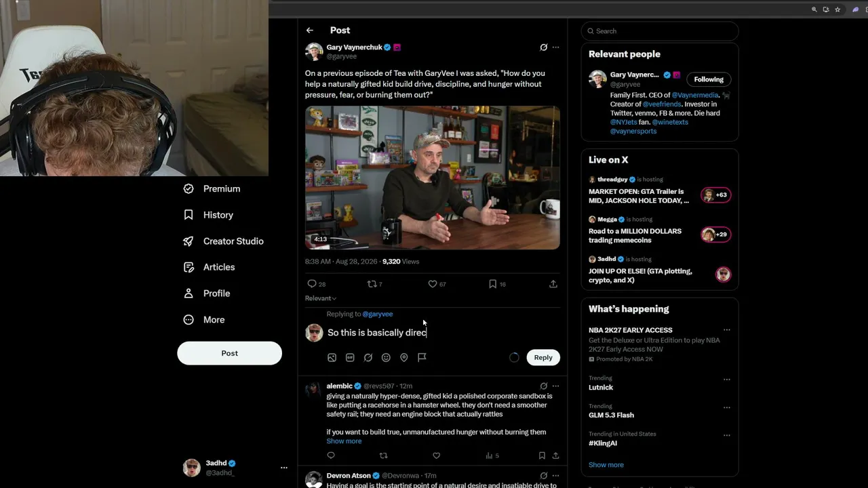
Task: Play the GaryVee video thumbnail
Action: (433, 178)
